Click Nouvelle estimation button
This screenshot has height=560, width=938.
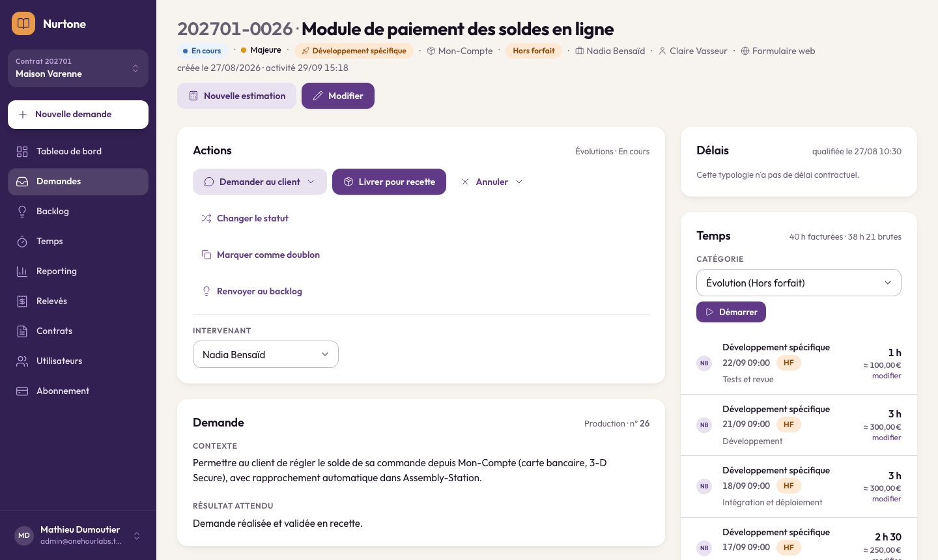pos(236,96)
